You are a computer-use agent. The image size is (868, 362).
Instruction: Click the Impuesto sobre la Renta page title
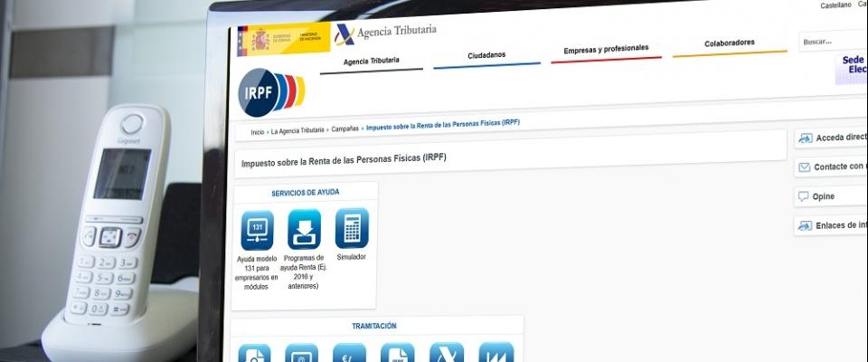(344, 161)
